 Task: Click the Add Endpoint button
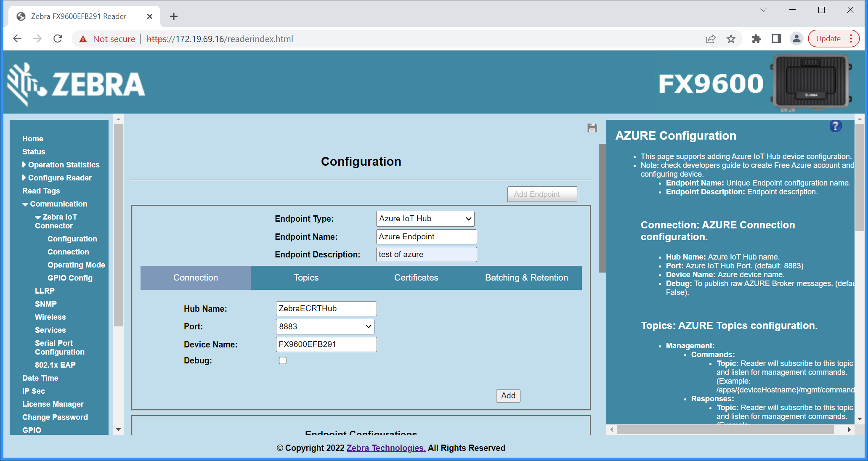click(x=542, y=194)
